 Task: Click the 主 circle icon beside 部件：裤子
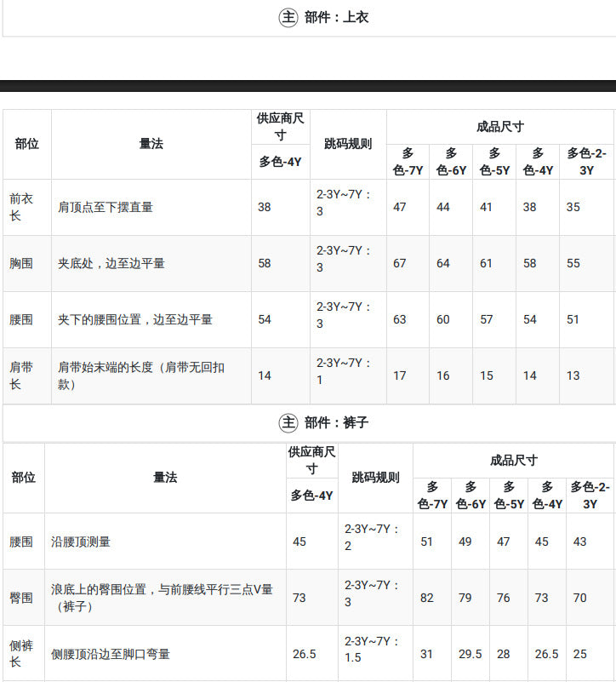tap(288, 422)
